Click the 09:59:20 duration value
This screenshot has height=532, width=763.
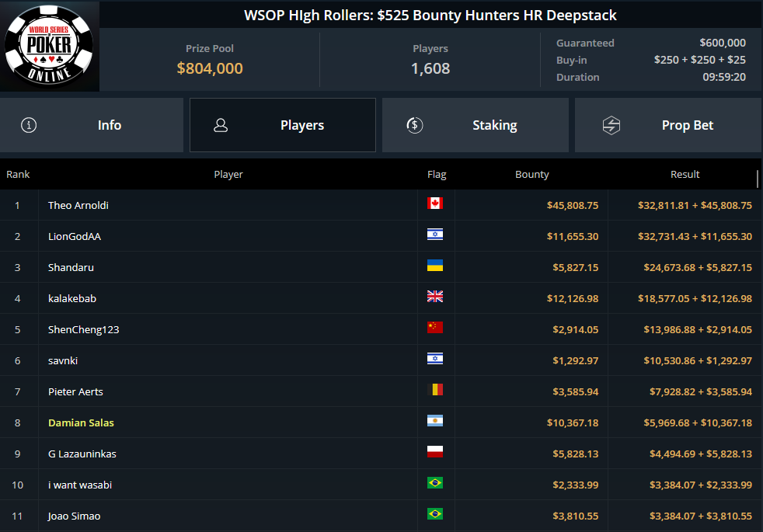724,77
